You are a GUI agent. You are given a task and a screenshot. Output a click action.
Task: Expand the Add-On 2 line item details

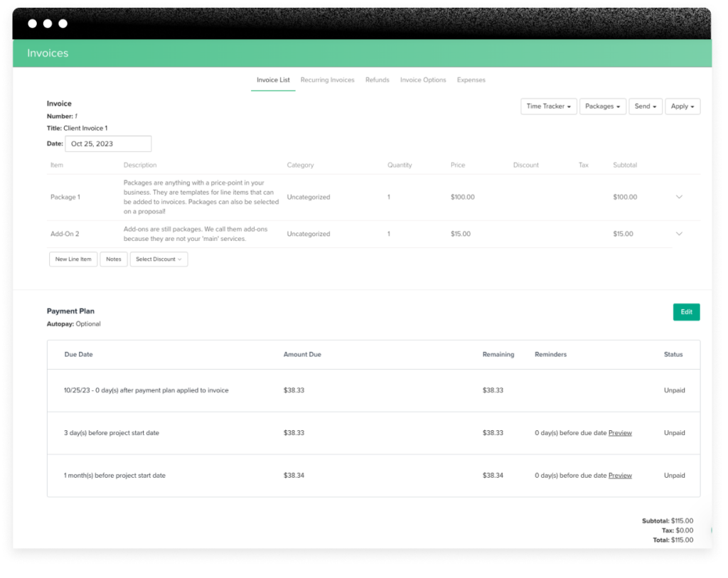679,233
